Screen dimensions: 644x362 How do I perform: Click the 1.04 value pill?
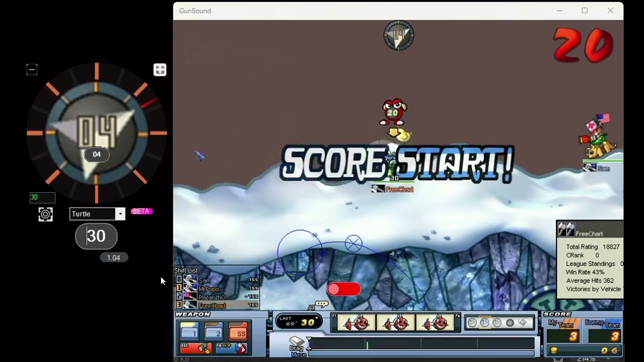pyautogui.click(x=114, y=257)
